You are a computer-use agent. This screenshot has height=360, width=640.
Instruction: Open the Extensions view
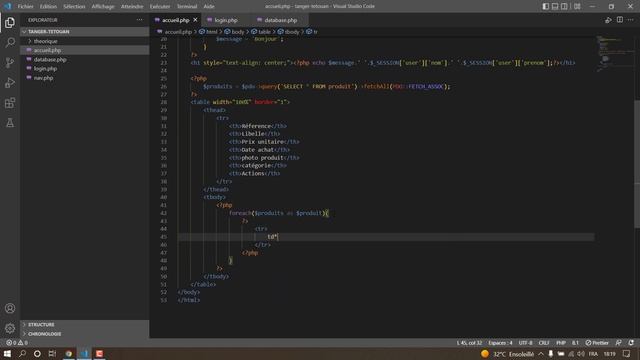pyautogui.click(x=10, y=102)
